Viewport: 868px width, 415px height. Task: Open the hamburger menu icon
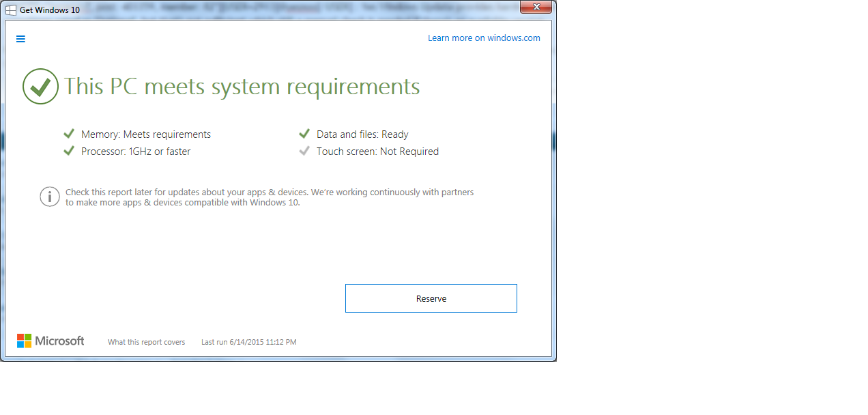pyautogui.click(x=20, y=39)
